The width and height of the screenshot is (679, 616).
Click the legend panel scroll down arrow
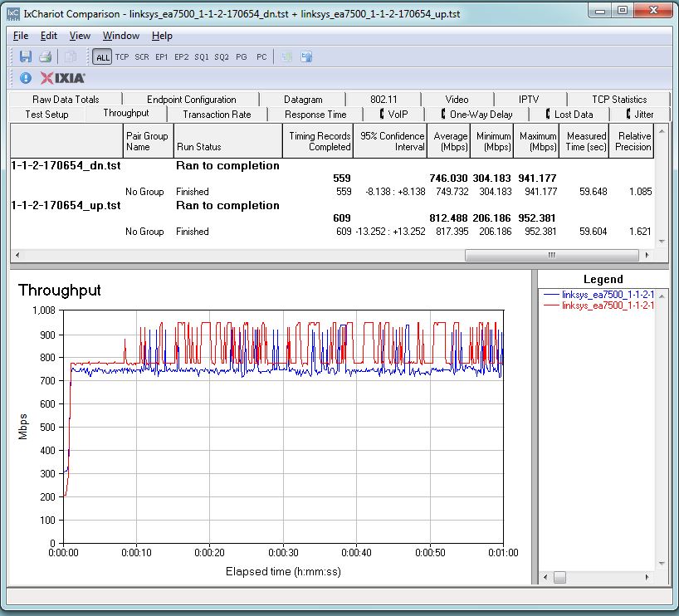coord(662,564)
